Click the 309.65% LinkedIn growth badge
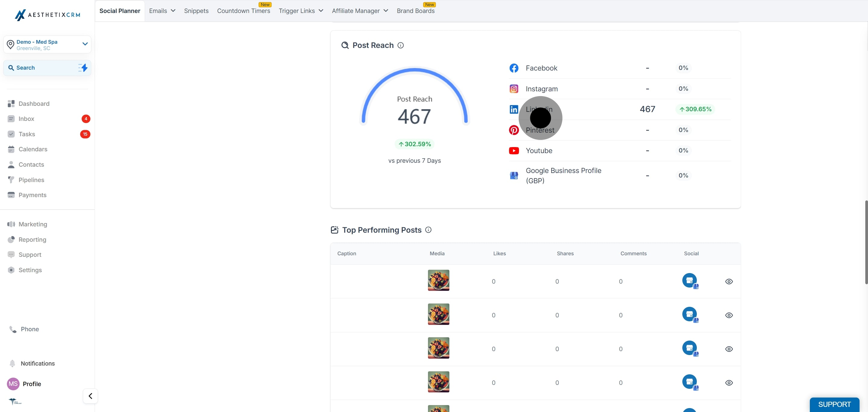Image resolution: width=868 pixels, height=412 pixels. [x=695, y=109]
